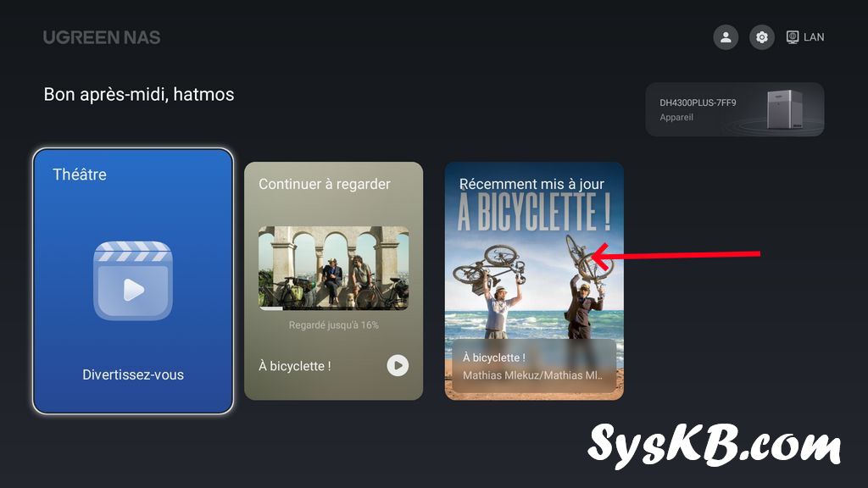Open the user profile icon

click(726, 37)
